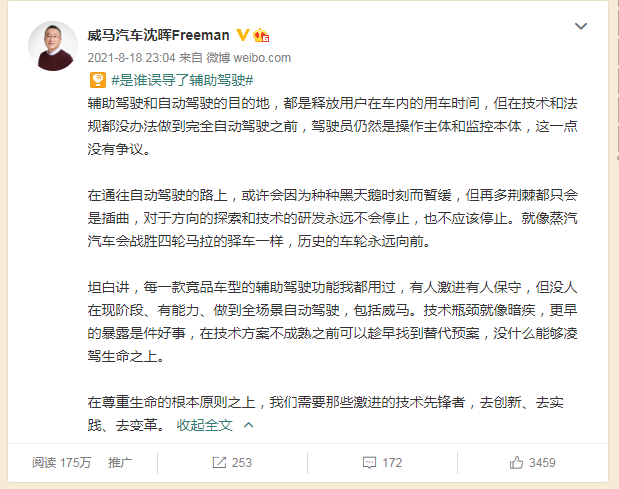Viewport: 619px width, 489px height.
Task: Click the 推广 promote button
Action: (120, 463)
